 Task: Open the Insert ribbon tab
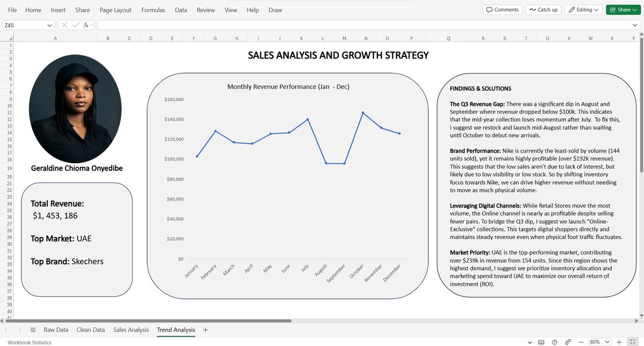(x=58, y=10)
